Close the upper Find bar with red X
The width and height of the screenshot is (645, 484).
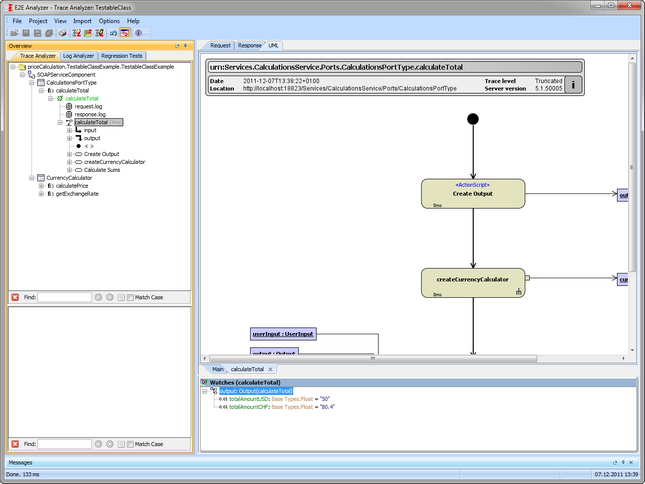click(x=14, y=297)
